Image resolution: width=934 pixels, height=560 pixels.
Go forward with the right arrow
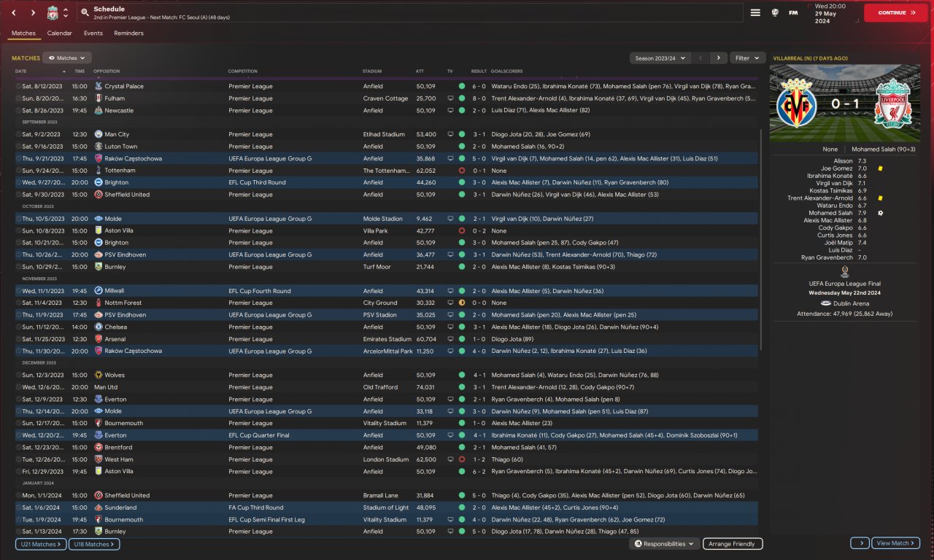[33, 12]
